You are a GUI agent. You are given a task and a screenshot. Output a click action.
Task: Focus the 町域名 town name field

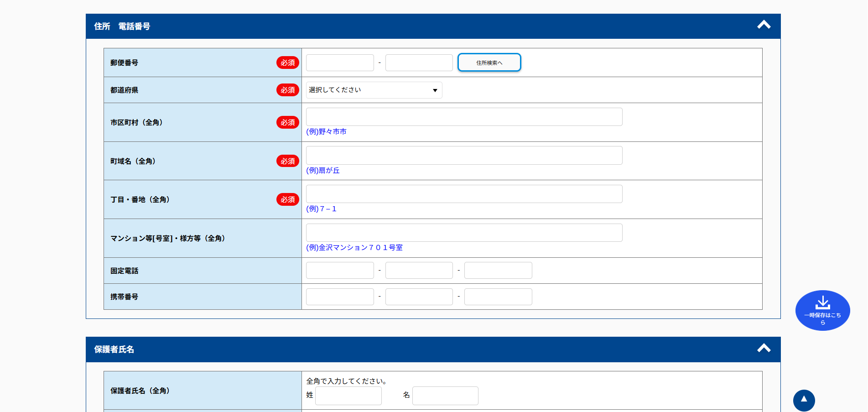464,156
